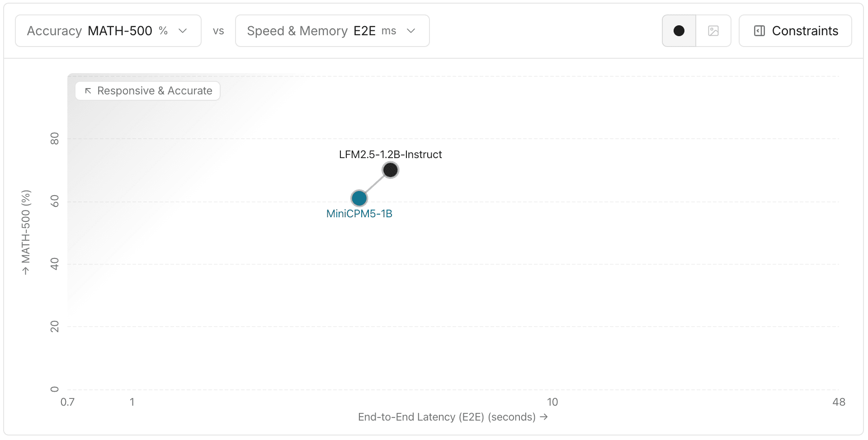Click the Constraints sidebar panel icon
This screenshot has height=440, width=868.
[x=759, y=31]
